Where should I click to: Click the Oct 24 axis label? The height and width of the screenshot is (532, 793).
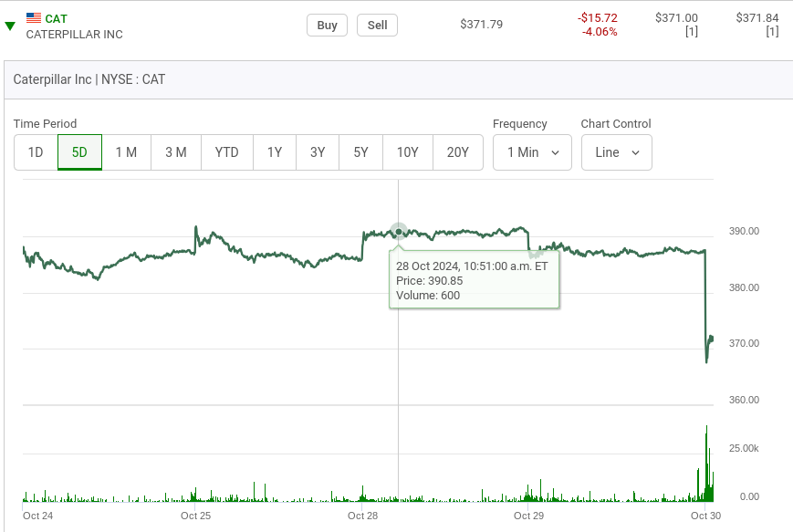[38, 516]
